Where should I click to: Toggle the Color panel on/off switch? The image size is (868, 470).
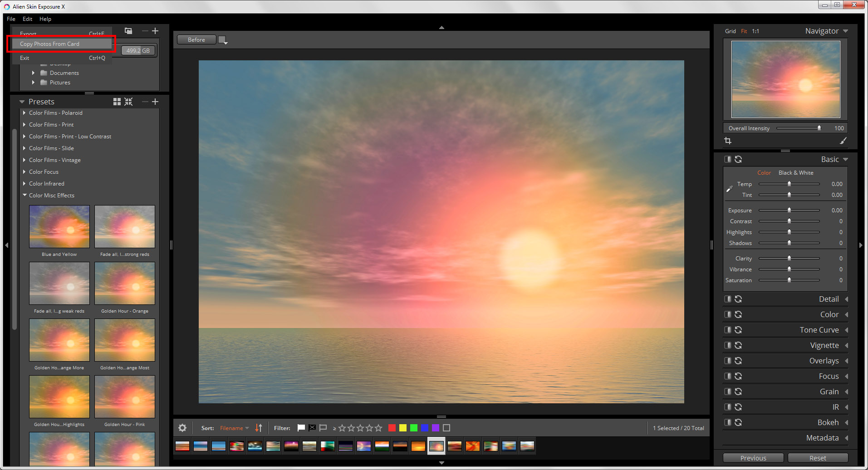[x=728, y=314]
